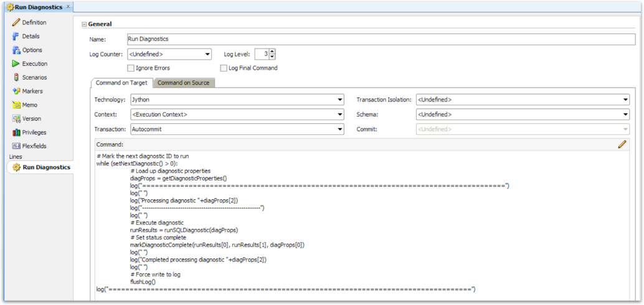The width and height of the screenshot is (644, 305).
Task: Open the Transaction Isolation dropdown
Action: 523,100
